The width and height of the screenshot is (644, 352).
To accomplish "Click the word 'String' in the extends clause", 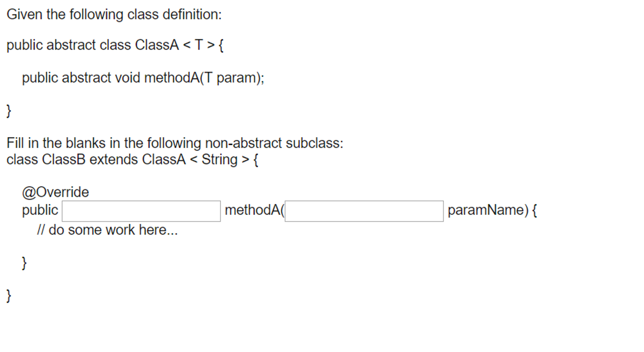I will [x=220, y=159].
